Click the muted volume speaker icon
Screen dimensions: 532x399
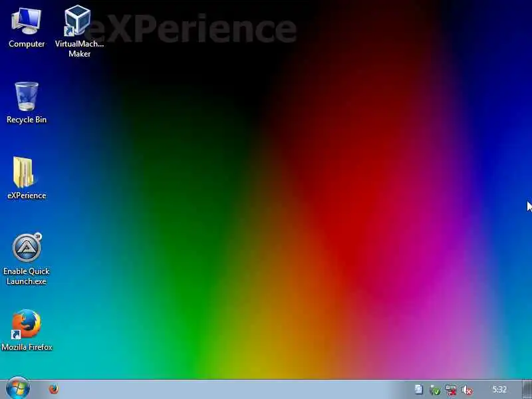point(467,390)
